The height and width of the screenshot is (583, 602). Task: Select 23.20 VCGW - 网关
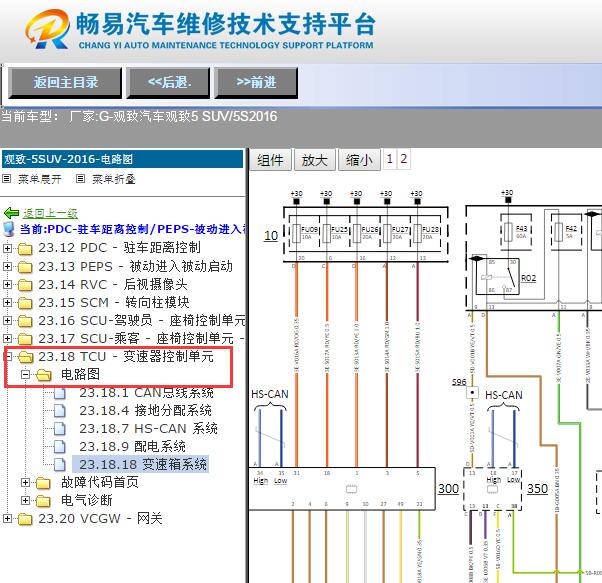[x=100, y=519]
